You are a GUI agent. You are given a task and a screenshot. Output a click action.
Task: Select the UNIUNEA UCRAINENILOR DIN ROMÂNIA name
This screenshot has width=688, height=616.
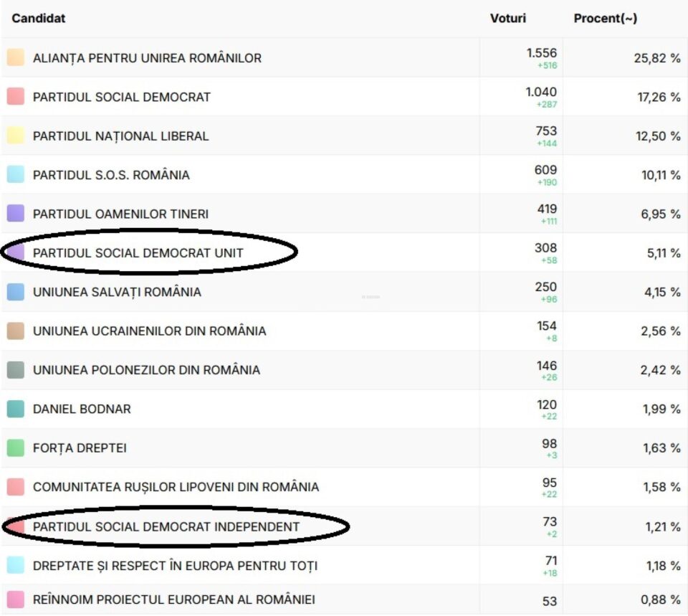(149, 331)
